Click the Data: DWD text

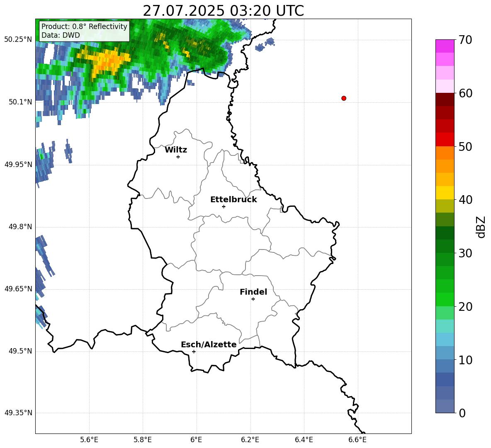point(61,35)
